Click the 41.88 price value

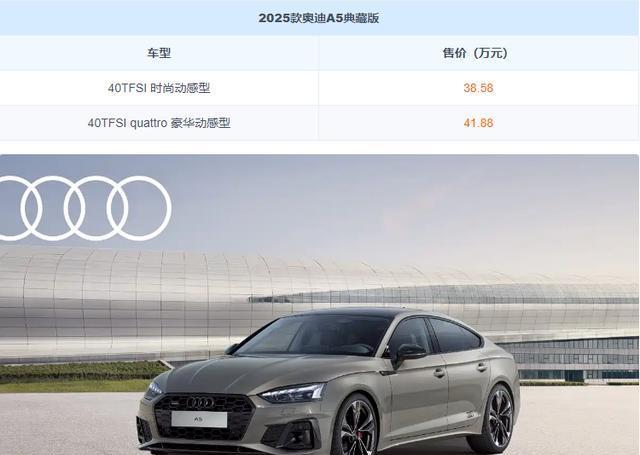pyautogui.click(x=478, y=123)
